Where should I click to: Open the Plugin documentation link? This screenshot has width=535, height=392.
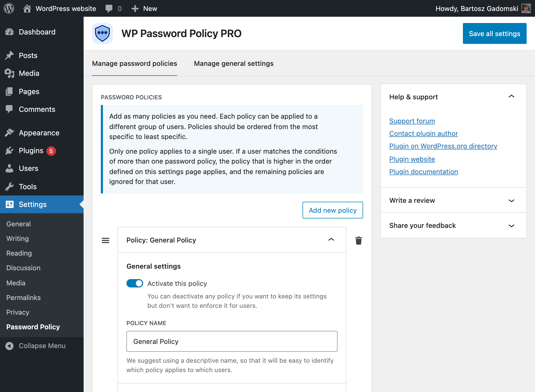coord(423,172)
